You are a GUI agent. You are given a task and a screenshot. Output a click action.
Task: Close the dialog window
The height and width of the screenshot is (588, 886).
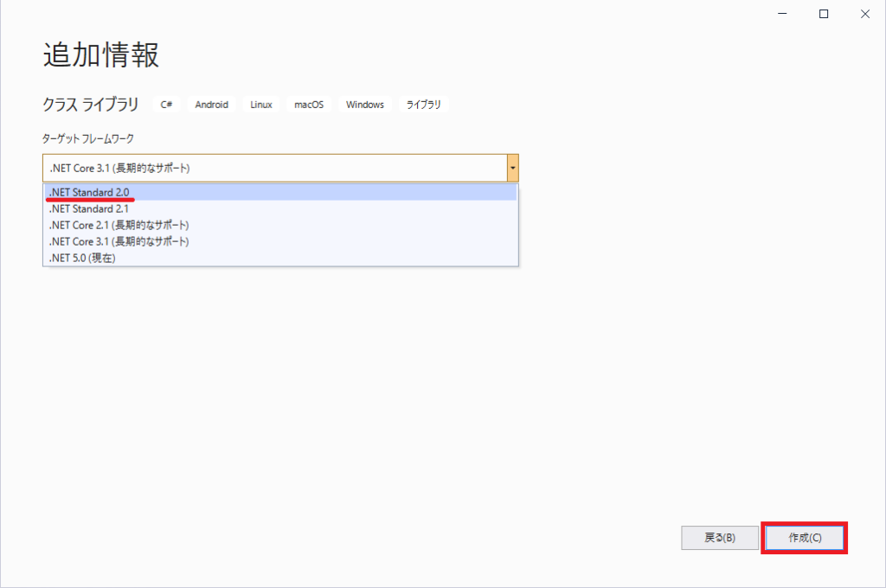(x=865, y=14)
